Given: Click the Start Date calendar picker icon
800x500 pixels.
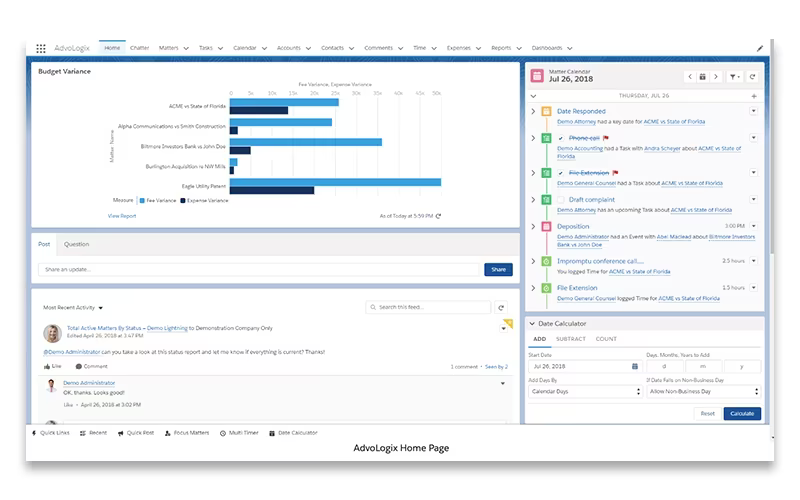Looking at the screenshot, I should click(635, 366).
